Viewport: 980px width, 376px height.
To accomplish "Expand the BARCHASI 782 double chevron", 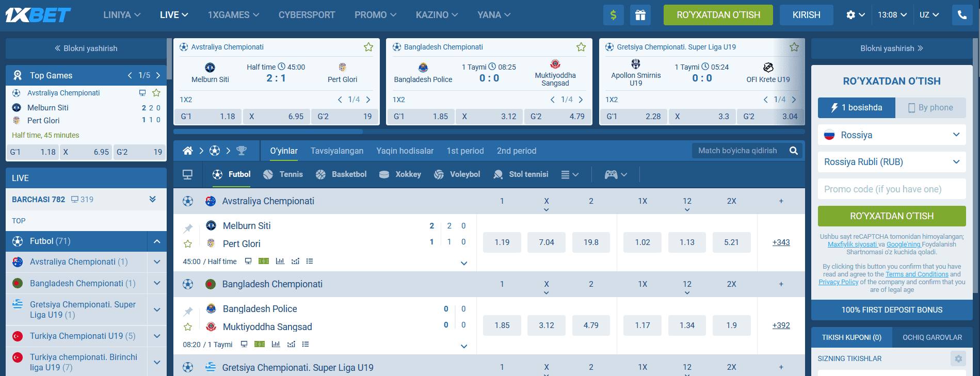I will pyautogui.click(x=153, y=199).
